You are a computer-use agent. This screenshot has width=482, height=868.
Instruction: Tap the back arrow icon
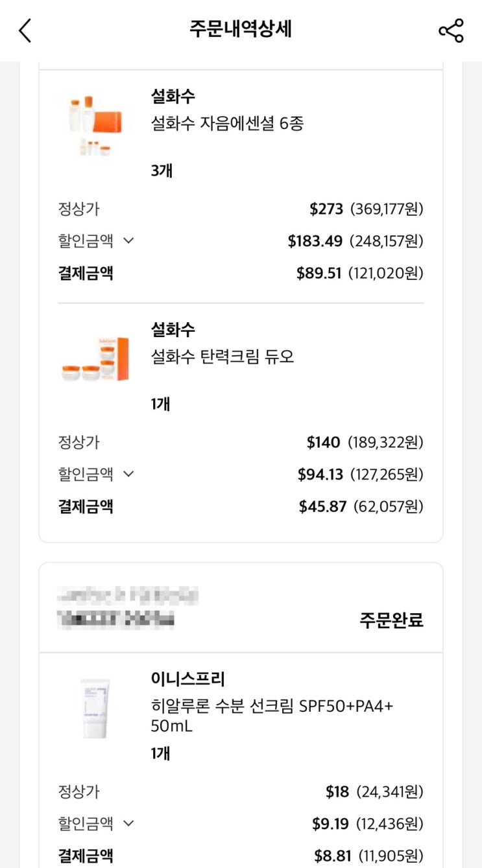pyautogui.click(x=25, y=30)
